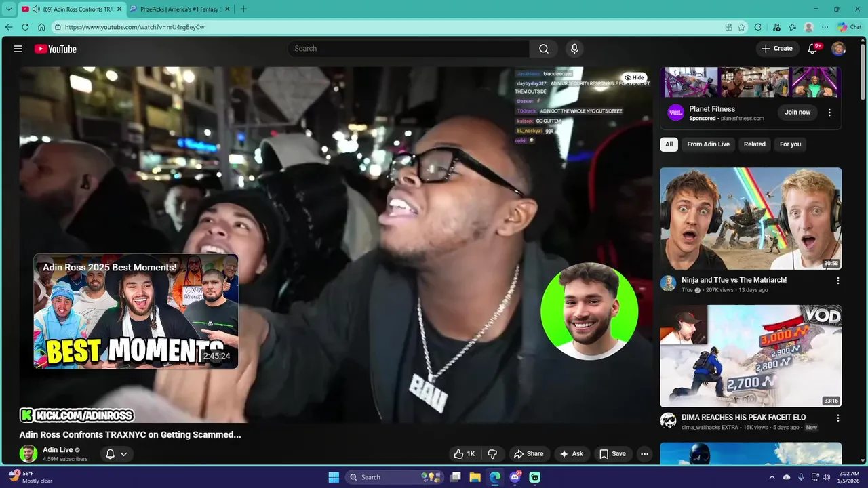Open the taskbar volume control
Screen dimensions: 868x488
pos(827,477)
